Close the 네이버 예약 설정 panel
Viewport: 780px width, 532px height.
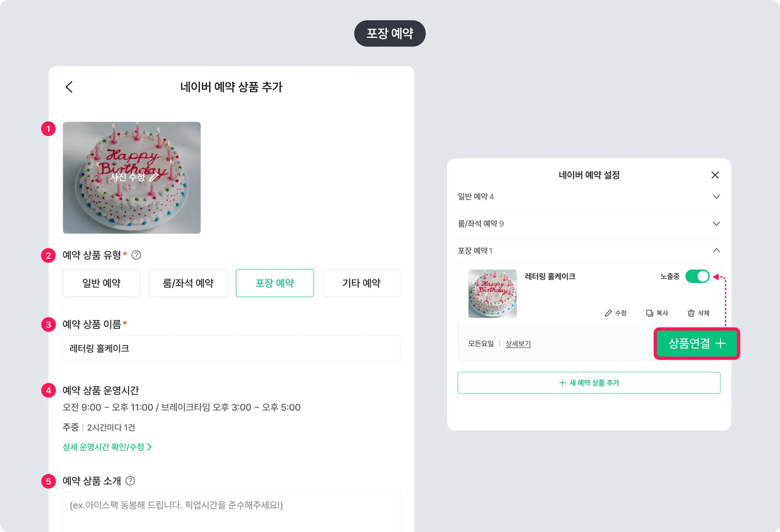[x=715, y=175]
